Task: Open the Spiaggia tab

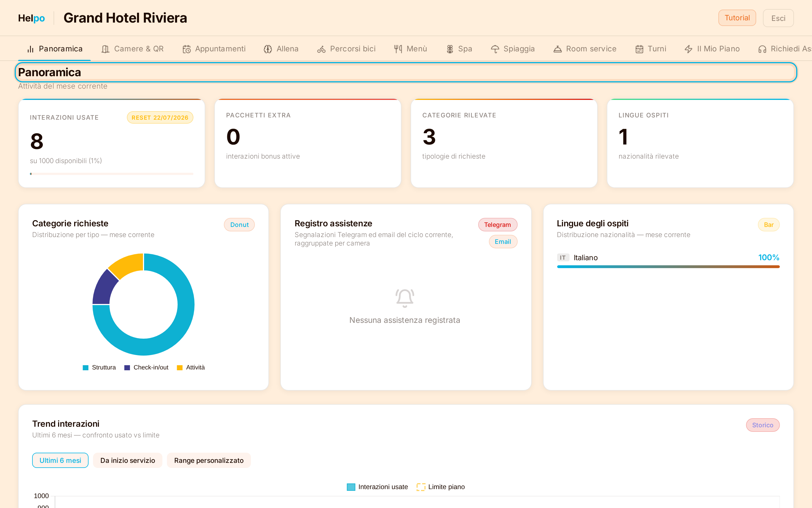Action: pyautogui.click(x=513, y=49)
